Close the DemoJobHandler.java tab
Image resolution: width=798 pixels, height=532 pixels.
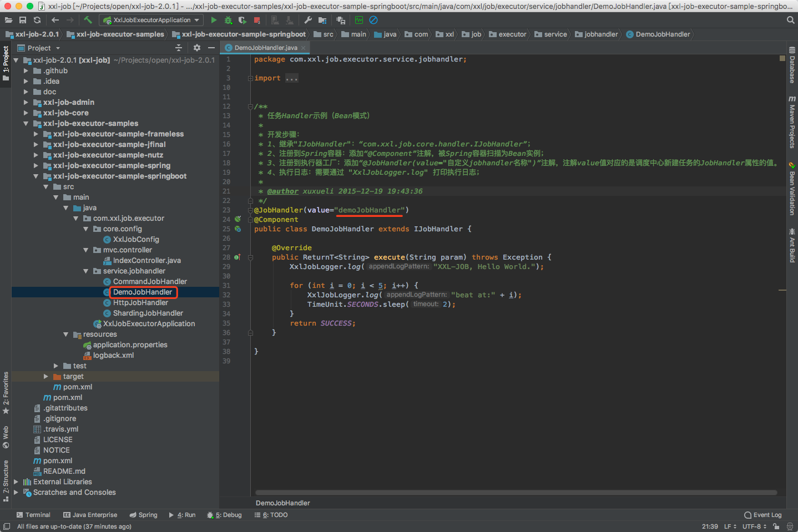304,48
